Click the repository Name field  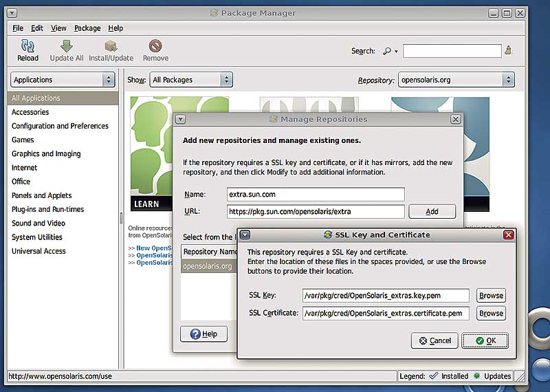coord(316,195)
